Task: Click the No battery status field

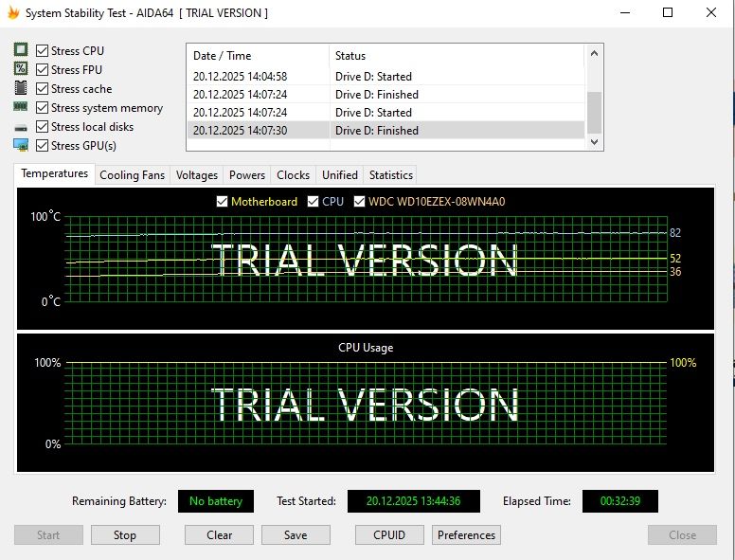Action: pyautogui.click(x=216, y=501)
